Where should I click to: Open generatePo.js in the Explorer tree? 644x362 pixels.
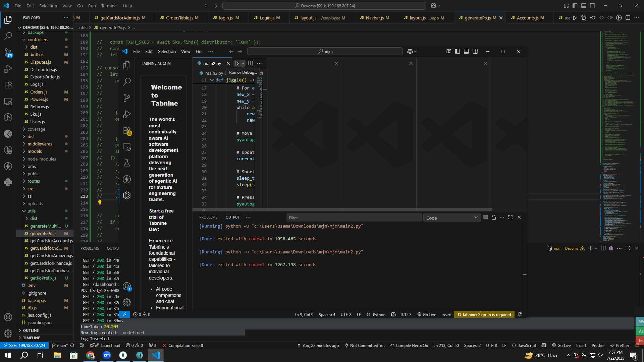click(43, 233)
